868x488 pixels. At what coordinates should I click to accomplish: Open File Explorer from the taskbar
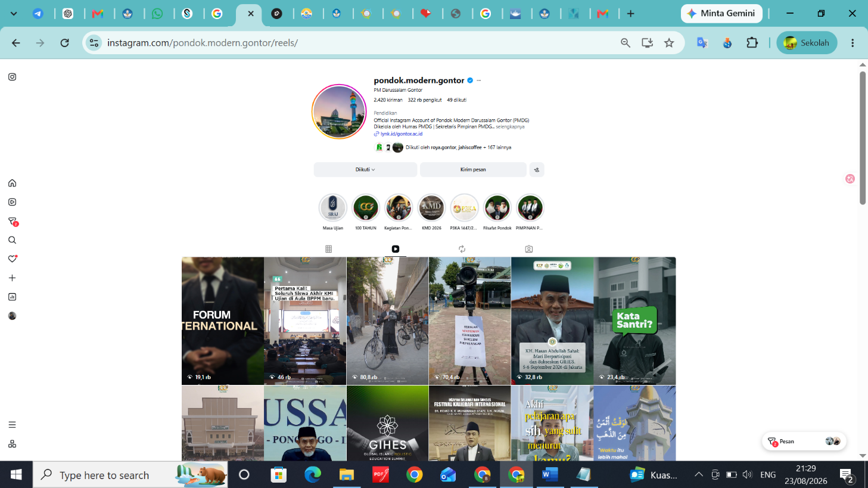point(346,475)
